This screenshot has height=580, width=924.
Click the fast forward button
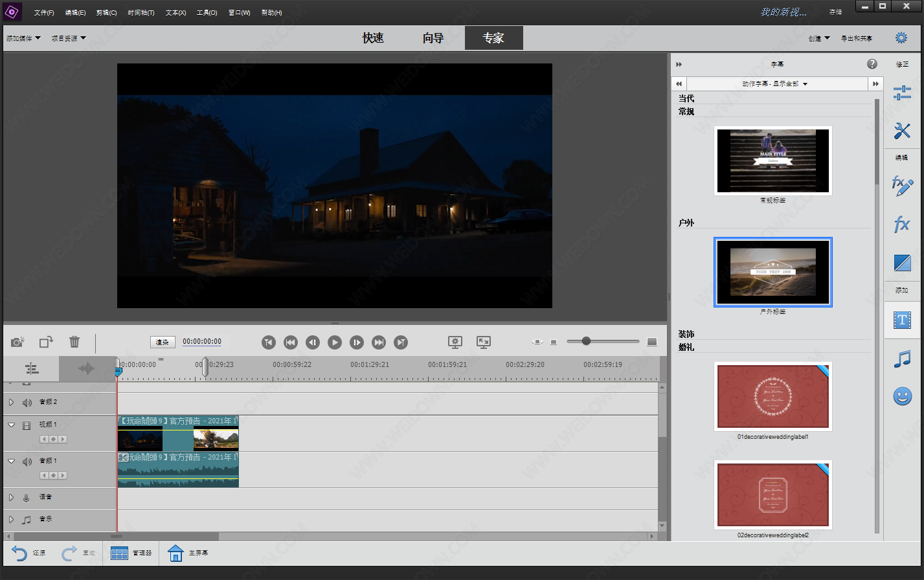tap(379, 342)
